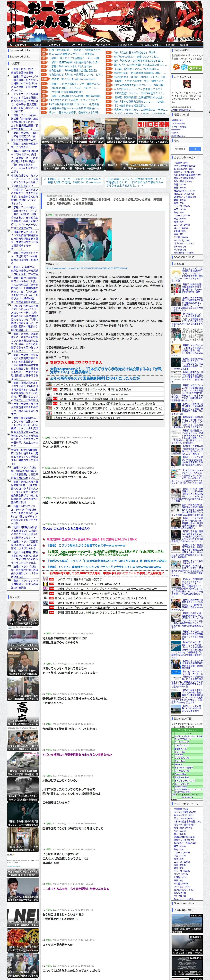Open the RSS feed icon
This screenshot has height=980, width=210.
[176, 67]
